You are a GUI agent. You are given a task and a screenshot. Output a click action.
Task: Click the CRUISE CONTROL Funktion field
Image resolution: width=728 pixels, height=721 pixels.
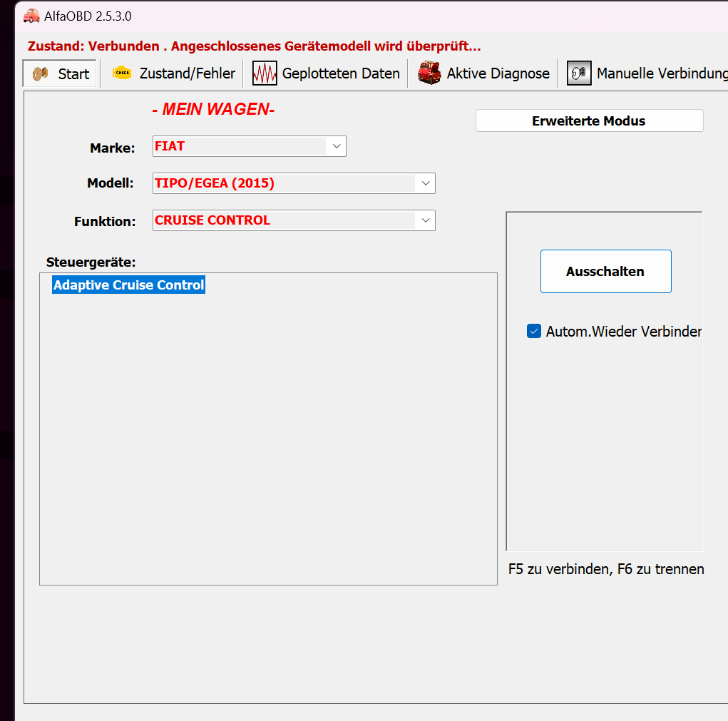click(212, 220)
